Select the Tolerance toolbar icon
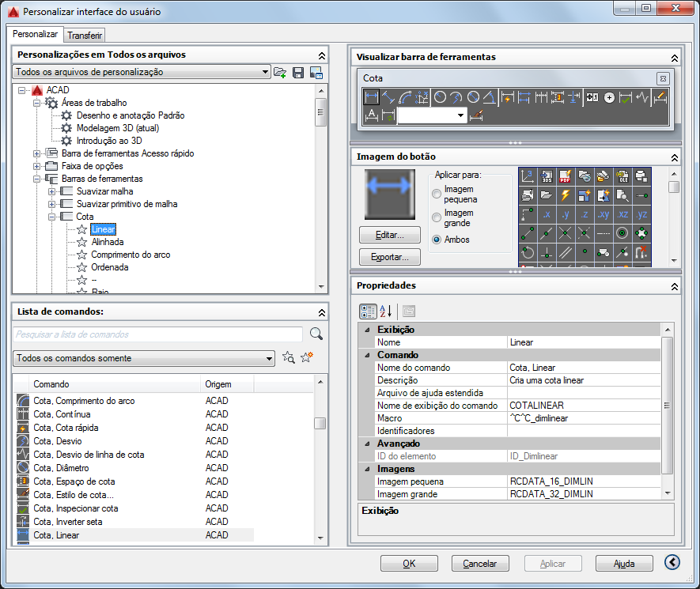 [592, 97]
